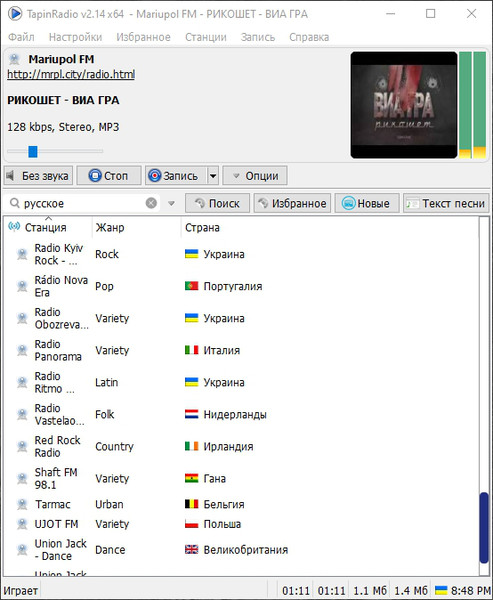Click the Ukraine flag in the status bar
The width and height of the screenshot is (493, 600).
point(441,590)
